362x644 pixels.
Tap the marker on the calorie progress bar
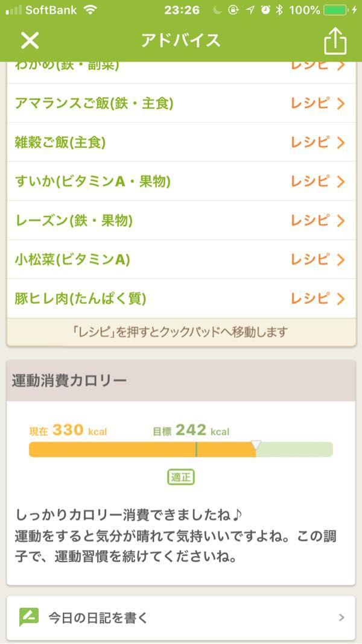[x=256, y=443]
